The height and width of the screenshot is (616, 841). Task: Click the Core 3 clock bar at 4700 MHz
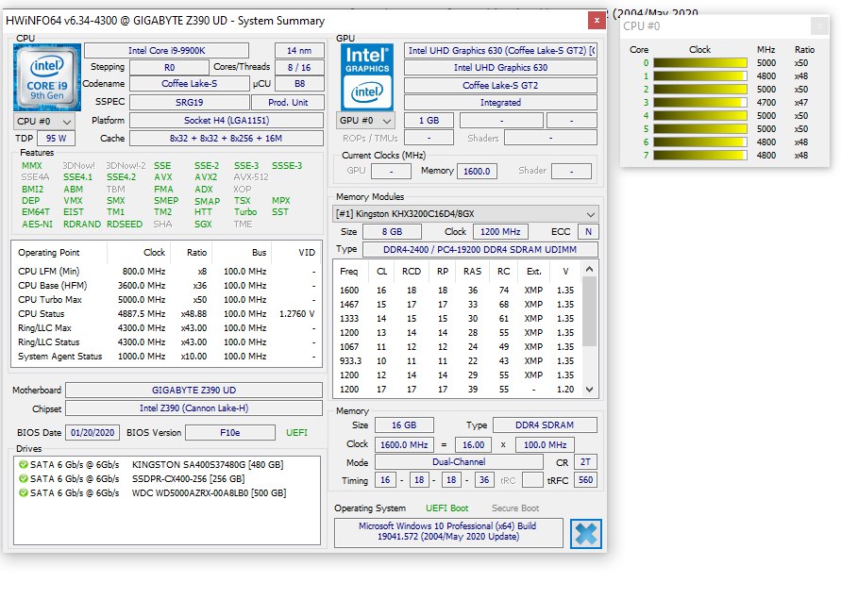coord(699,103)
